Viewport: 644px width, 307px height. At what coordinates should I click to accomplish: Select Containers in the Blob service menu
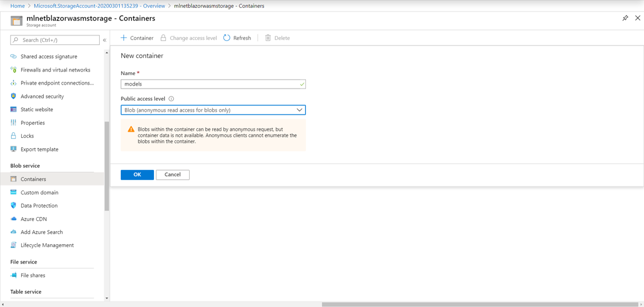click(x=33, y=179)
